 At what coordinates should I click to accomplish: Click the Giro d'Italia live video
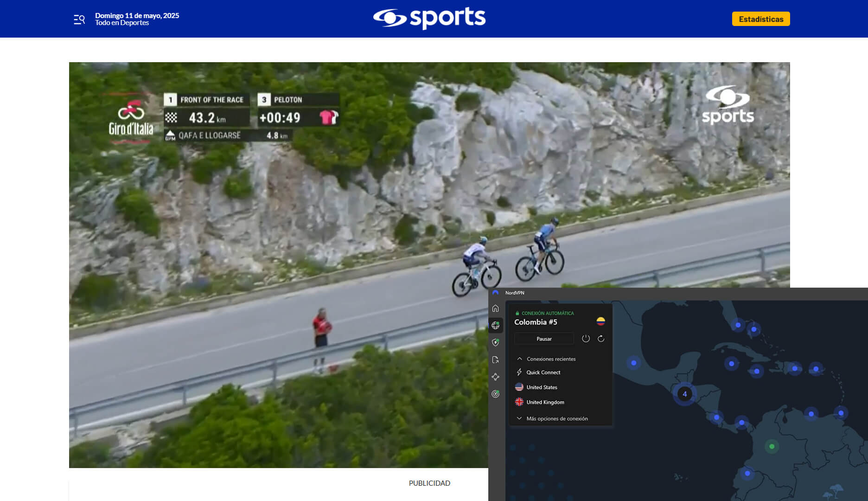coord(429,265)
